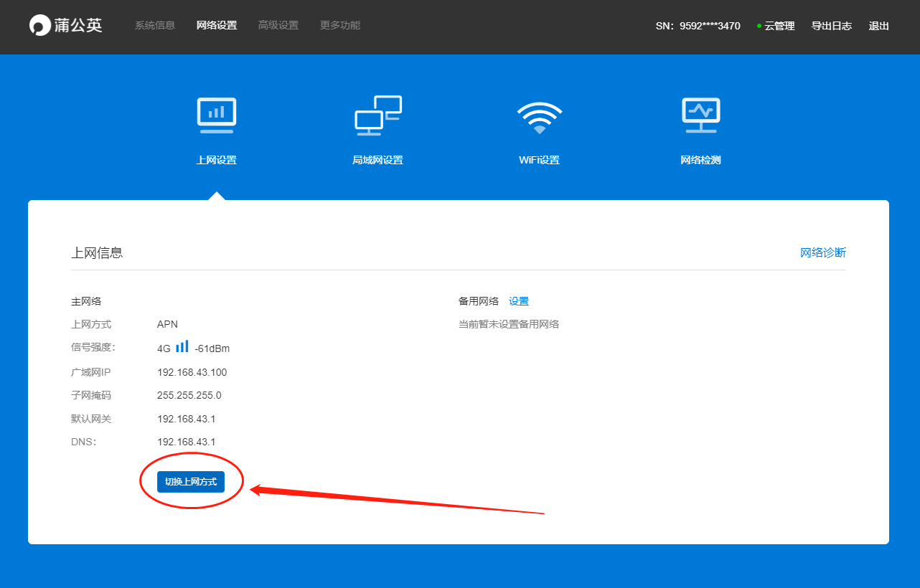
Task: Click the green 云管理 status dot
Action: tap(759, 26)
